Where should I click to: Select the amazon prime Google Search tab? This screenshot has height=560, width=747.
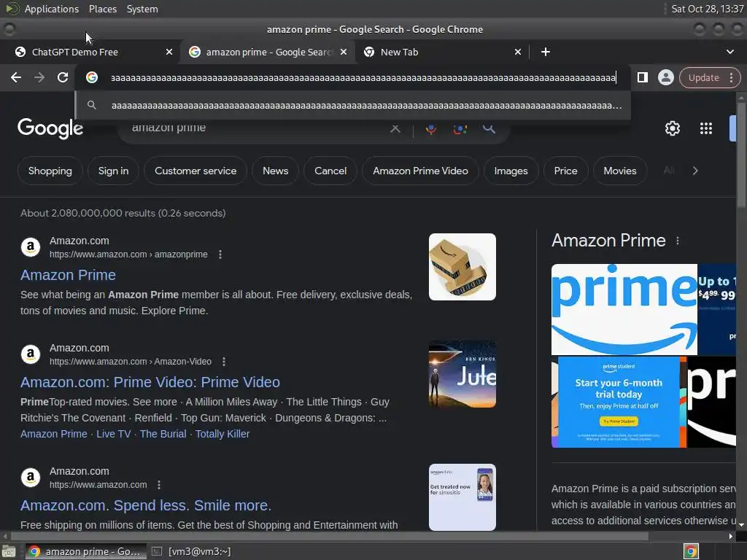[267, 52]
